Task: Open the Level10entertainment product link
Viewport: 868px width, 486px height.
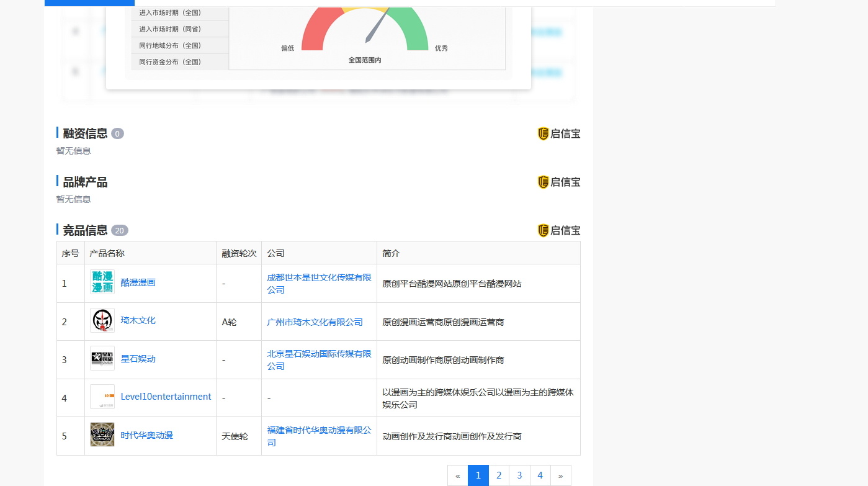Action: pos(166,397)
